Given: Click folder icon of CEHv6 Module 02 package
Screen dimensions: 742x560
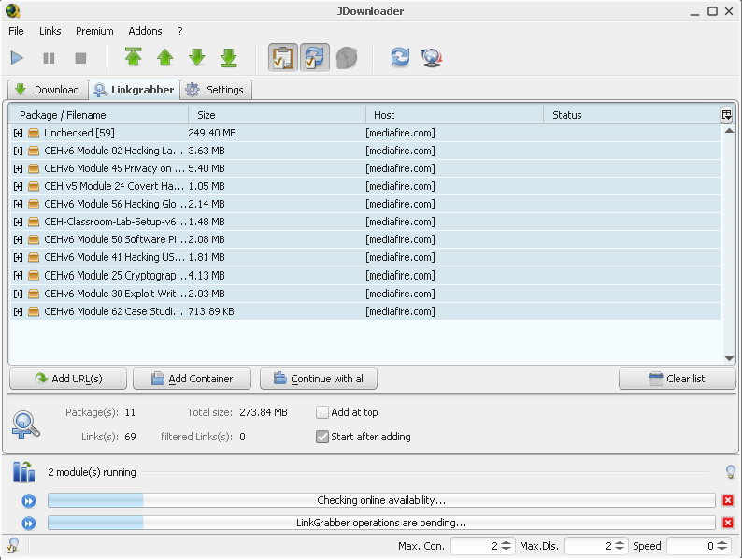Looking at the screenshot, I should 34,151.
